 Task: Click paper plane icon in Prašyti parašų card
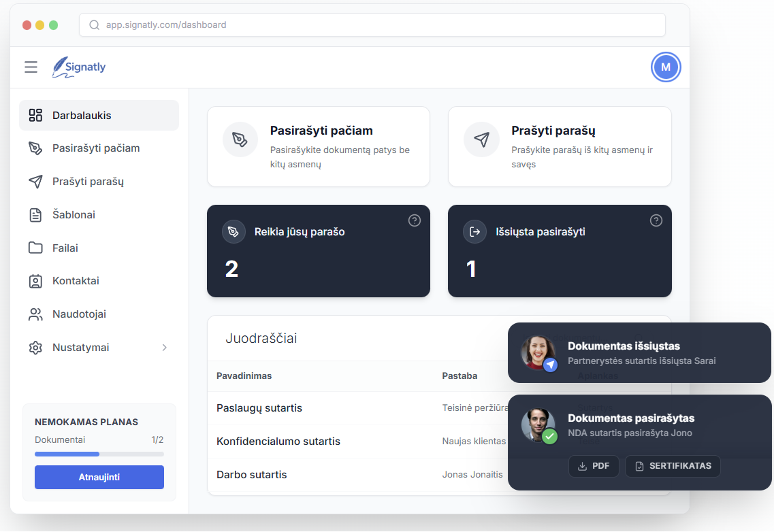click(481, 139)
